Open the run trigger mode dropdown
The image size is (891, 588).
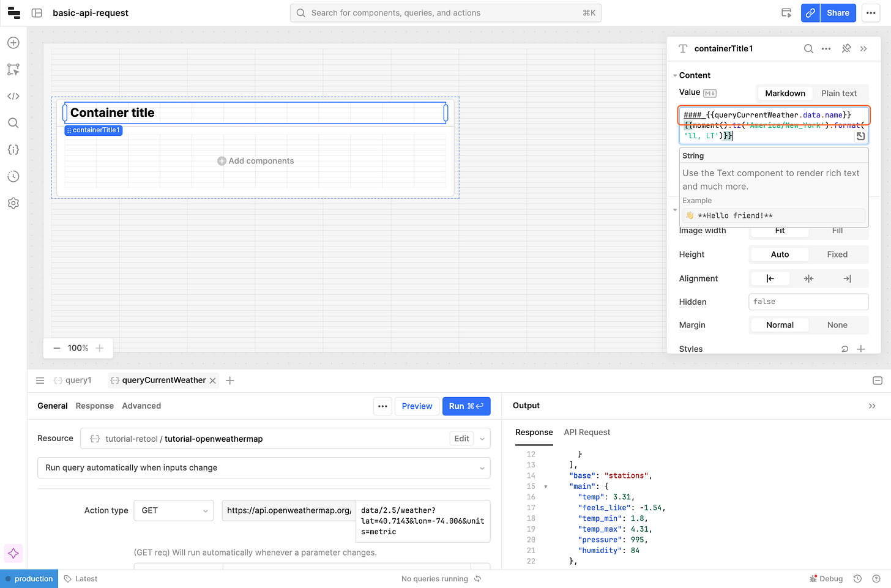click(x=264, y=468)
